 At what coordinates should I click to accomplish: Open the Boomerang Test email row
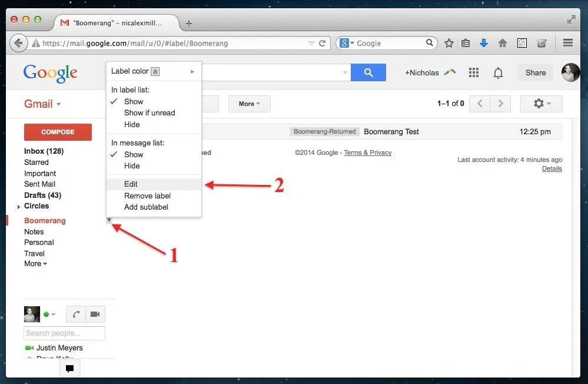(x=382, y=131)
